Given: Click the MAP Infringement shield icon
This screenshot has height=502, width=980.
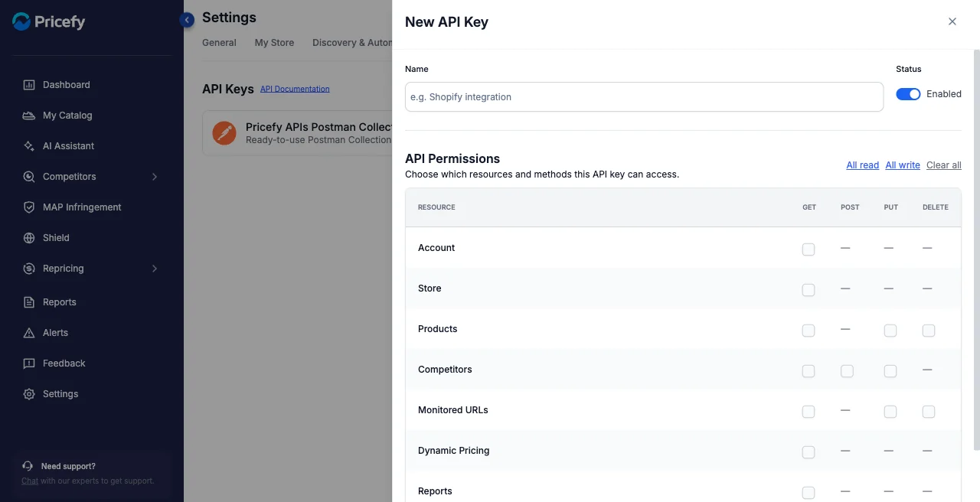Looking at the screenshot, I should (x=29, y=207).
